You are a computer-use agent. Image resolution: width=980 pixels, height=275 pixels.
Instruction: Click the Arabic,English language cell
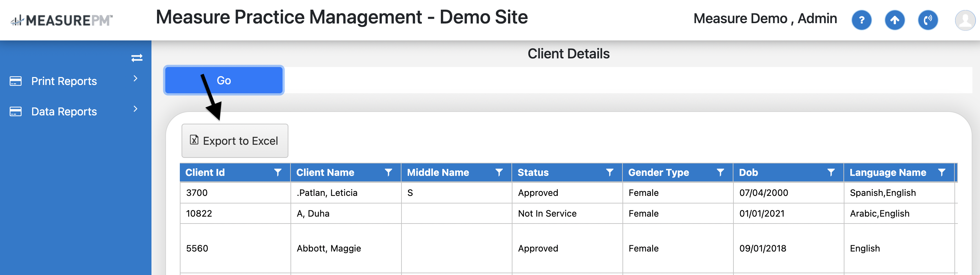[900, 214]
